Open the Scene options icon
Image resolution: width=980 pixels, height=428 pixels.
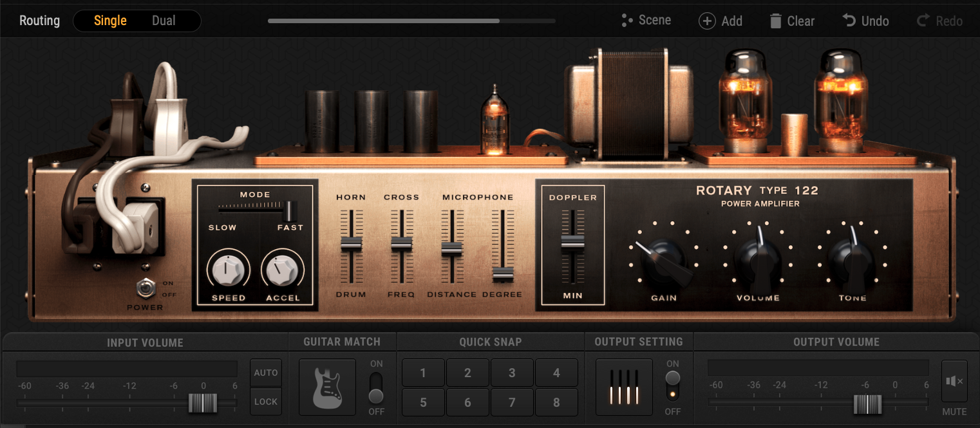click(627, 21)
